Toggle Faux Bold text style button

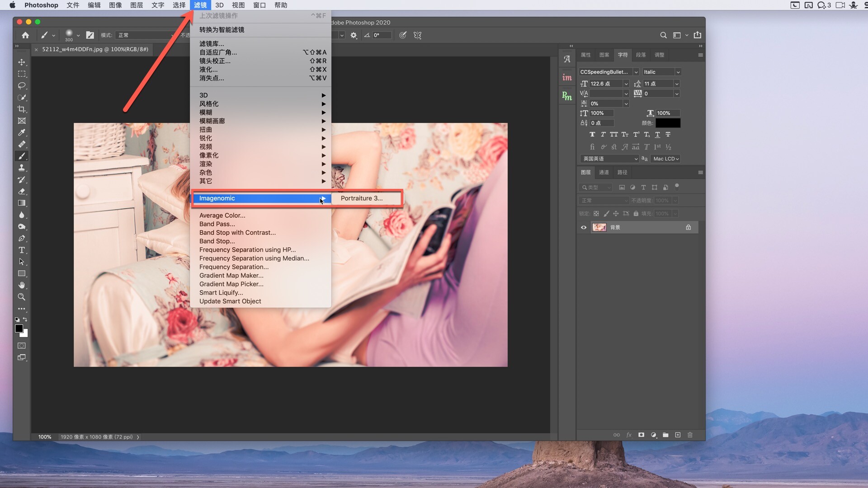pyautogui.click(x=592, y=135)
